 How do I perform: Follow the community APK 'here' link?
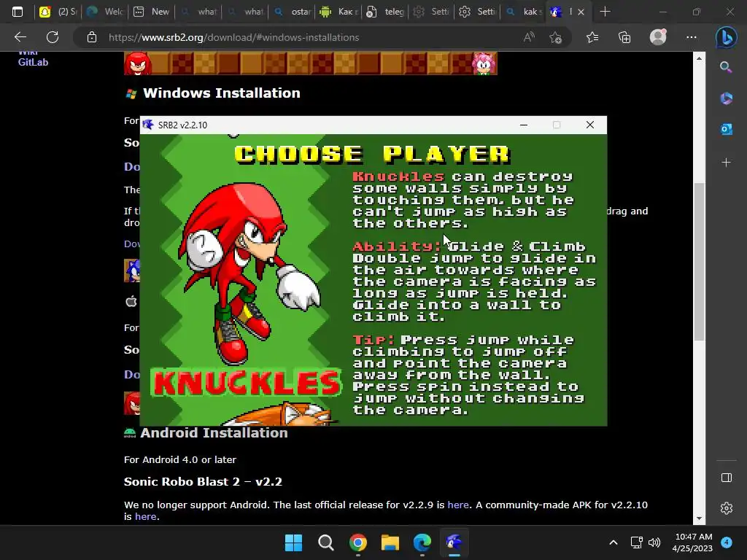pyautogui.click(x=145, y=517)
